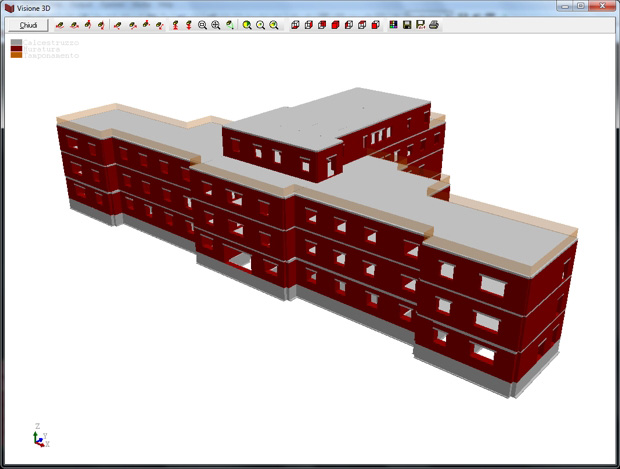Screen dimensions: 620x469
Task: Click the third cube view with red face
Action: point(322,25)
